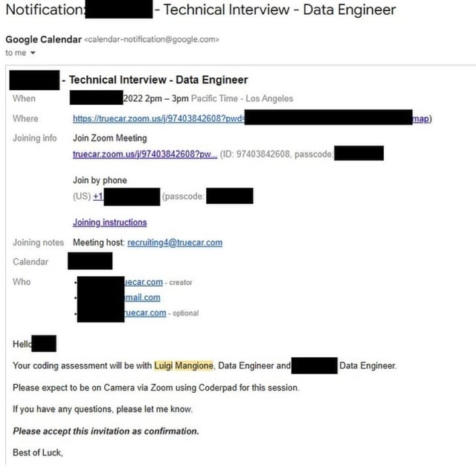Screen dimensions: 476x468
Task: Open the Joining instructions link
Action: [110, 222]
